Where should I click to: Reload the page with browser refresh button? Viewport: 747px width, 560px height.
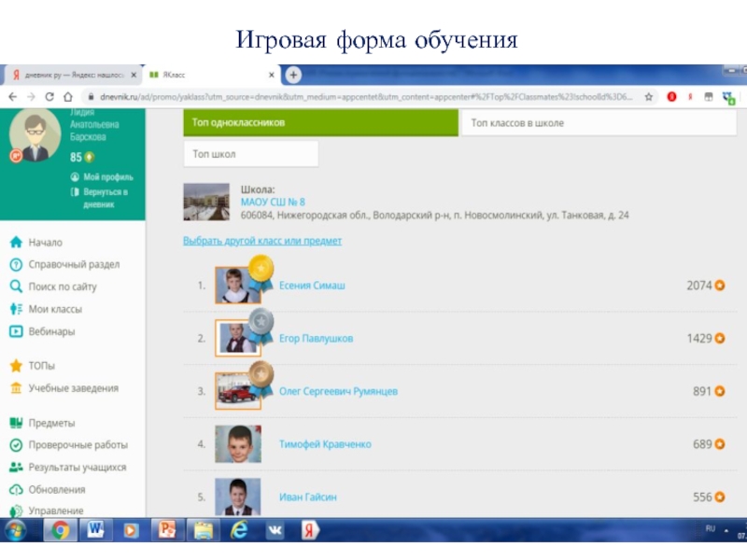click(x=49, y=96)
